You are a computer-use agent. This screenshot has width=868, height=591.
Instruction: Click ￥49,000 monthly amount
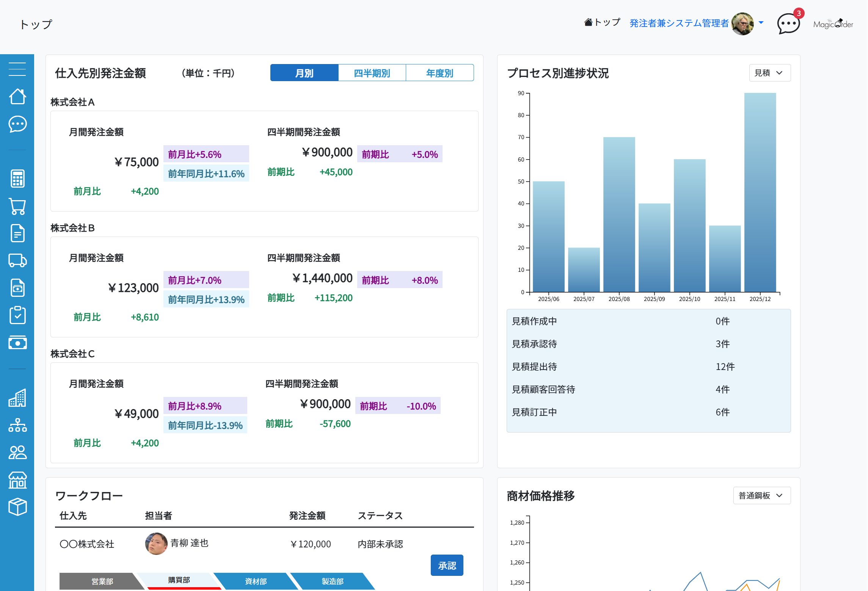click(x=136, y=414)
